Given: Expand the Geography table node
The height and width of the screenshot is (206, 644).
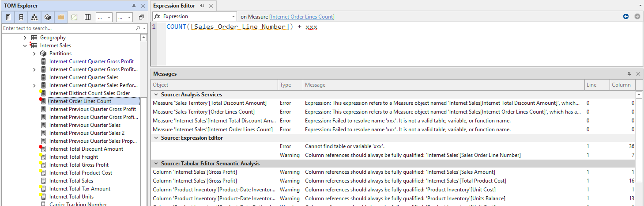Looking at the screenshot, I should point(25,38).
